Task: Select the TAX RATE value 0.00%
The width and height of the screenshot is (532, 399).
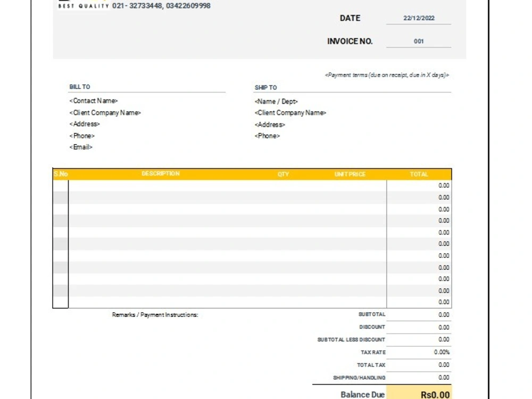Action: coord(442,352)
